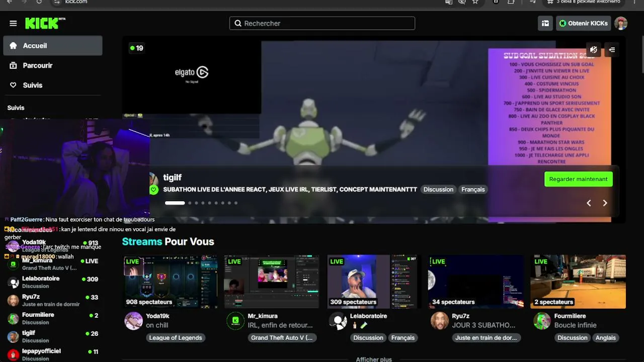Open the dashboard icon beside Obtenir KICKs
The width and height of the screenshot is (644, 362).
(545, 23)
